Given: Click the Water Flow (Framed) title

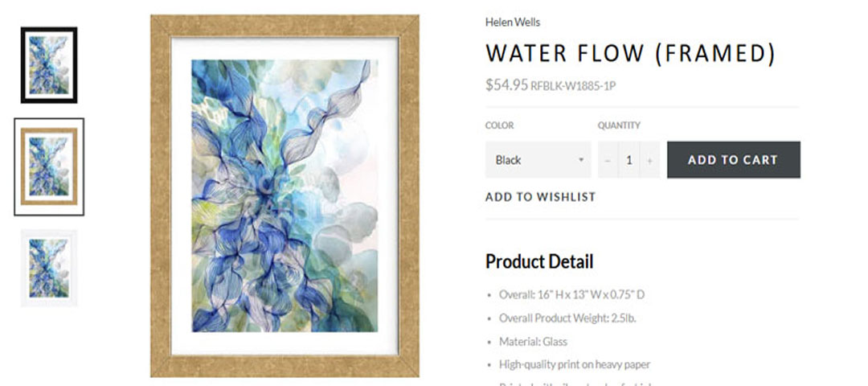Looking at the screenshot, I should point(630,54).
